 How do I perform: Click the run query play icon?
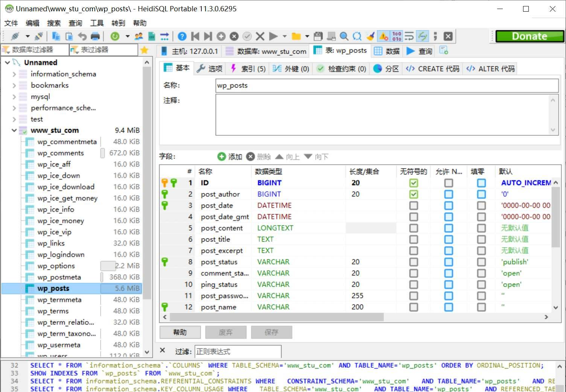274,36
